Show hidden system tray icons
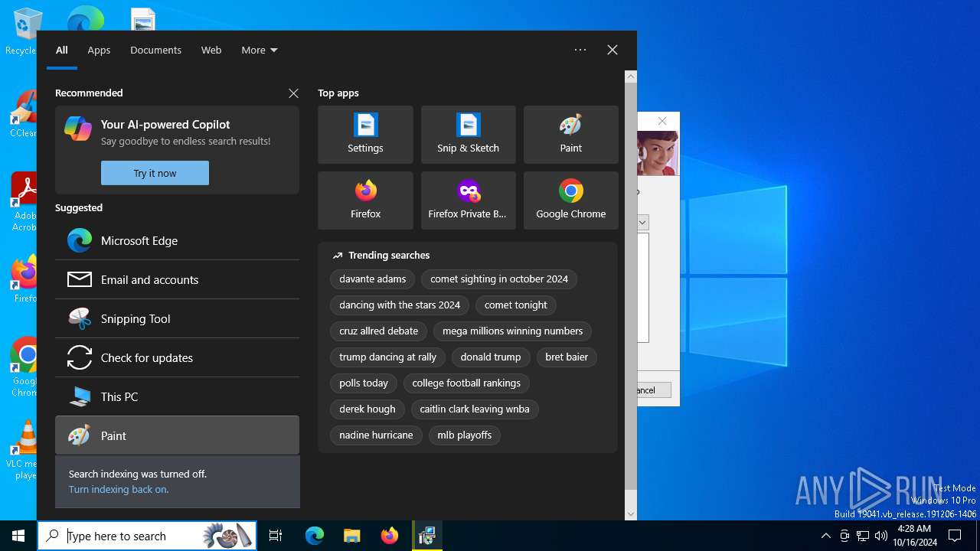Image resolution: width=980 pixels, height=551 pixels. (x=825, y=536)
